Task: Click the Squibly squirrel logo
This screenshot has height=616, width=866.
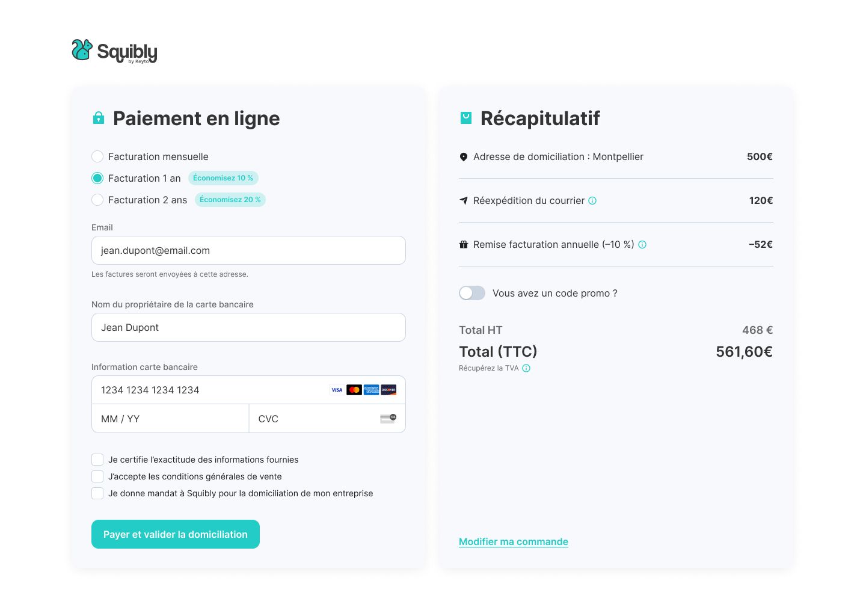Action: (x=82, y=50)
